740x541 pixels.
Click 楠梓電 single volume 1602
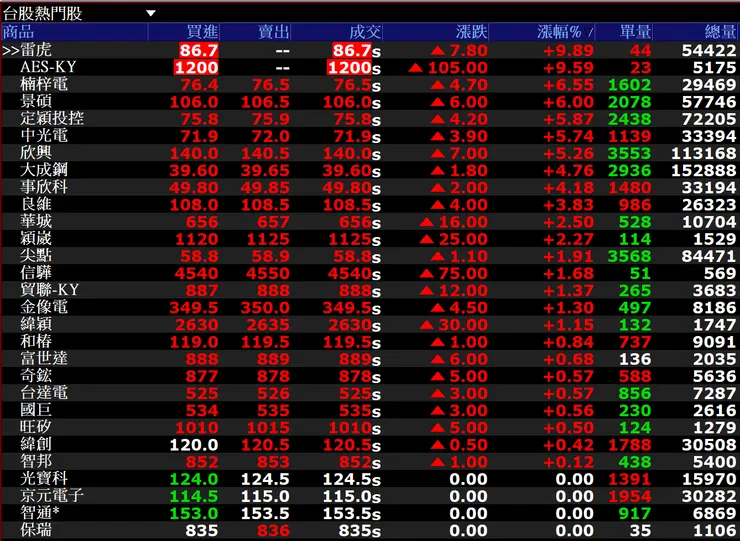tap(630, 85)
